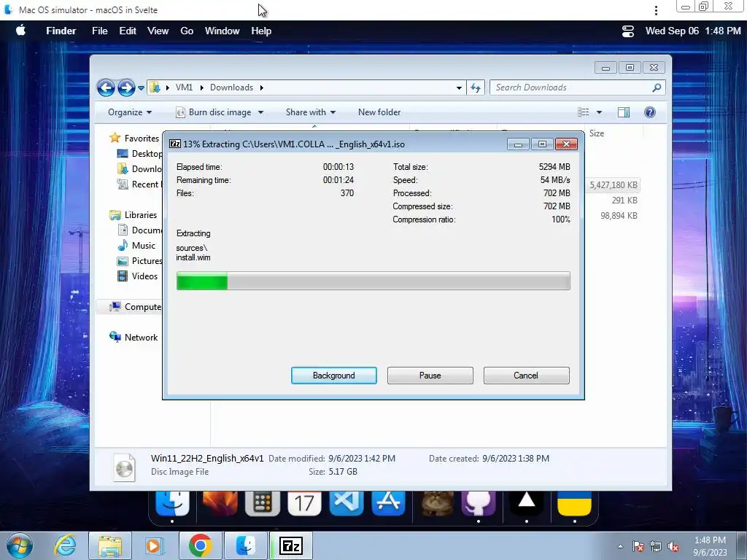The height and width of the screenshot is (560, 747).
Task: Open the Help menu in macOS bar
Action: coord(261,31)
